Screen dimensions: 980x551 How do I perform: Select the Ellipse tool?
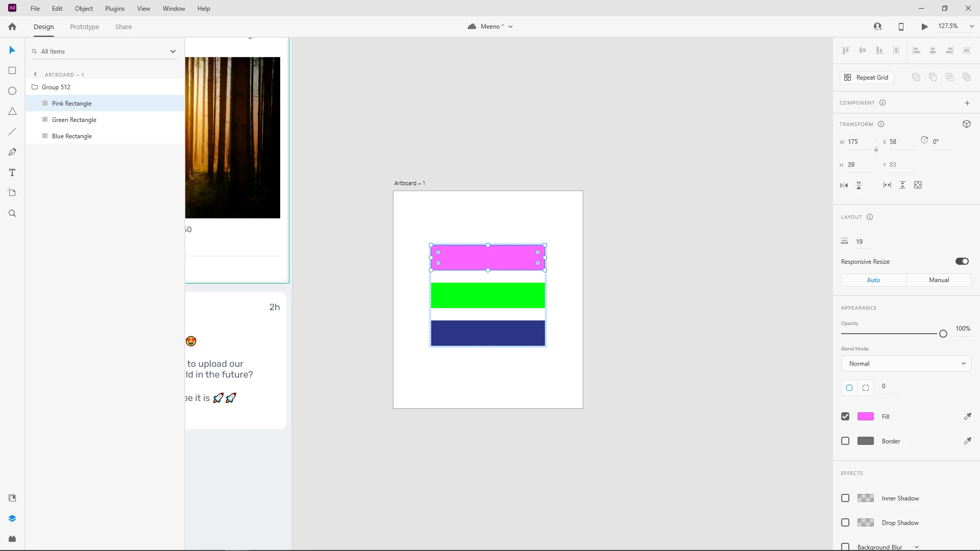(x=12, y=91)
